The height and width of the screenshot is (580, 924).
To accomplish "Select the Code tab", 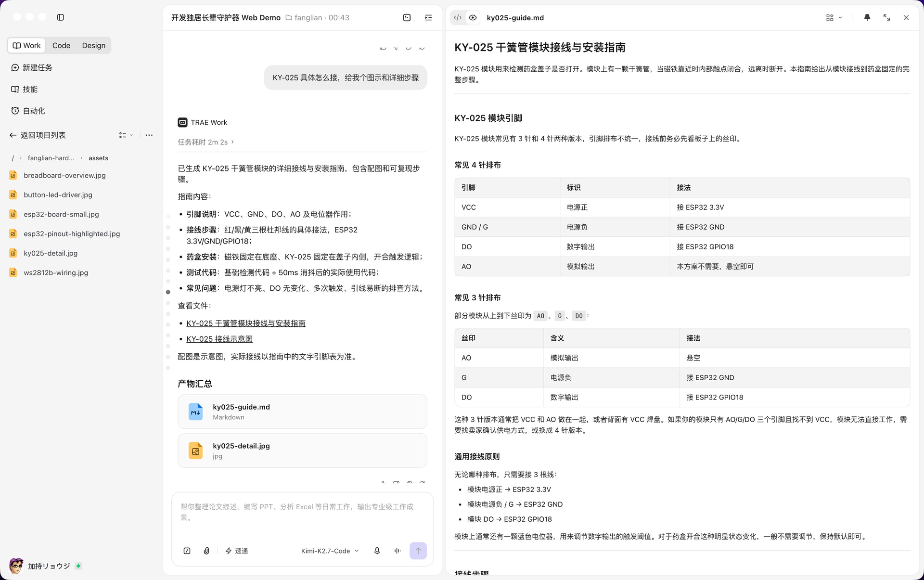I will pyautogui.click(x=61, y=45).
